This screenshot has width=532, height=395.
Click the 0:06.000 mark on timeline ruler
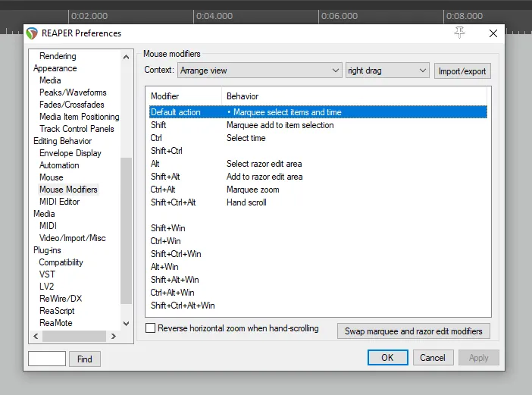[x=340, y=16]
